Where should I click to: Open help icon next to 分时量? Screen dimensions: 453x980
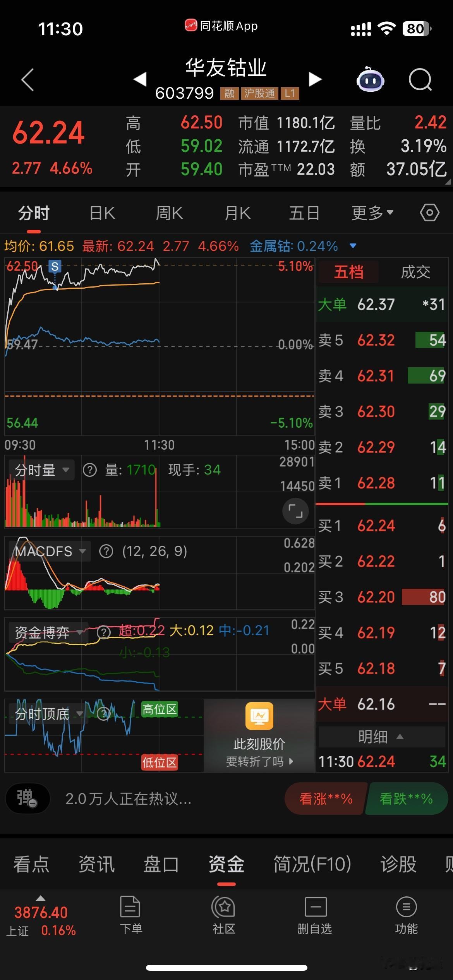point(90,470)
